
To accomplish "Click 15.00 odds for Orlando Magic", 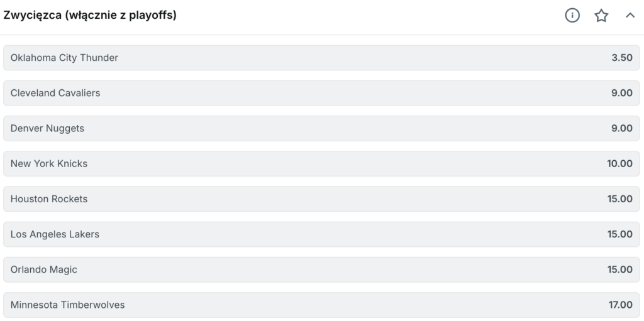I will point(619,269).
